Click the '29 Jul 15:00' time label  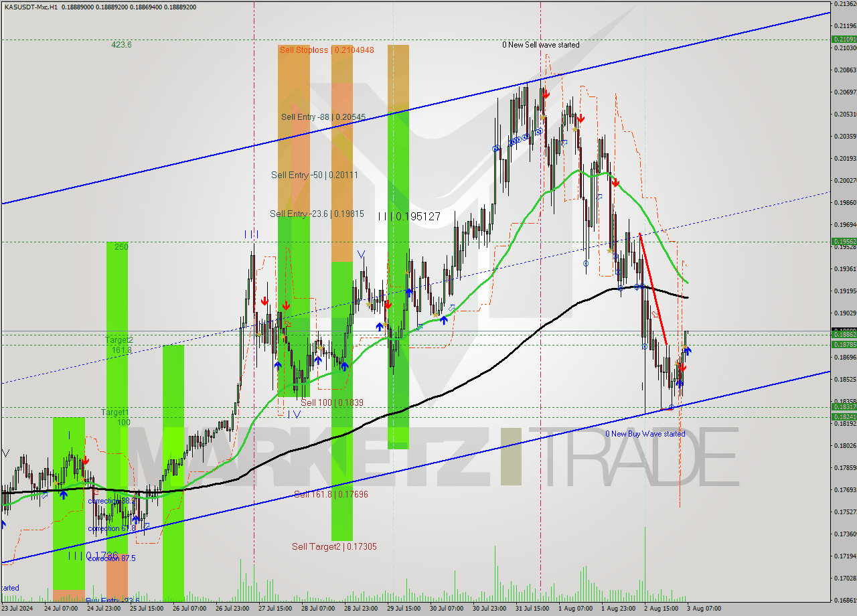tap(404, 609)
